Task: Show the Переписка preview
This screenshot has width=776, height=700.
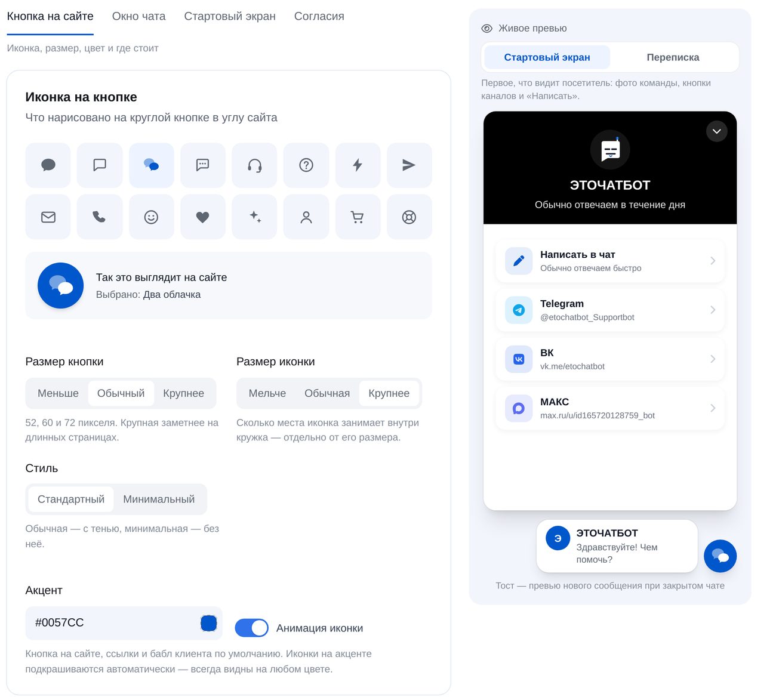Action: click(x=673, y=57)
